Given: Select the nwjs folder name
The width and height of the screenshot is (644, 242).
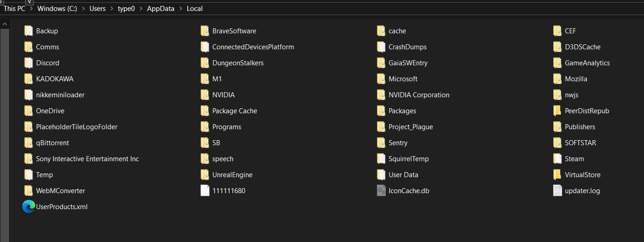Looking at the screenshot, I should (x=572, y=95).
